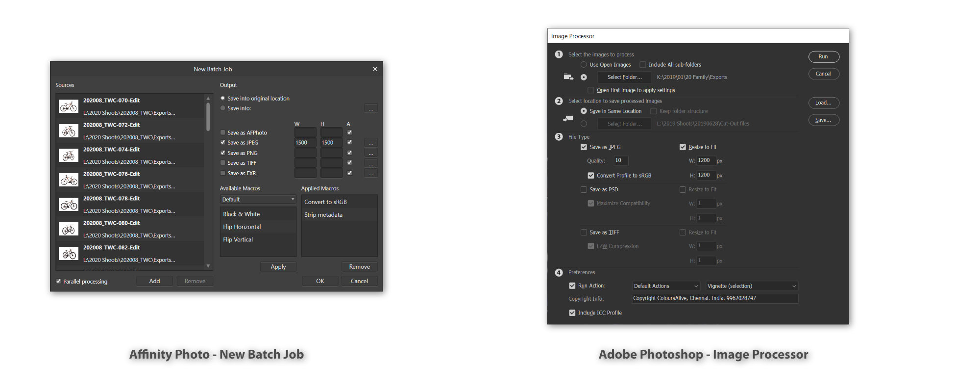980x391 pixels.
Task: Click Save... in Image Processor
Action: 824,120
